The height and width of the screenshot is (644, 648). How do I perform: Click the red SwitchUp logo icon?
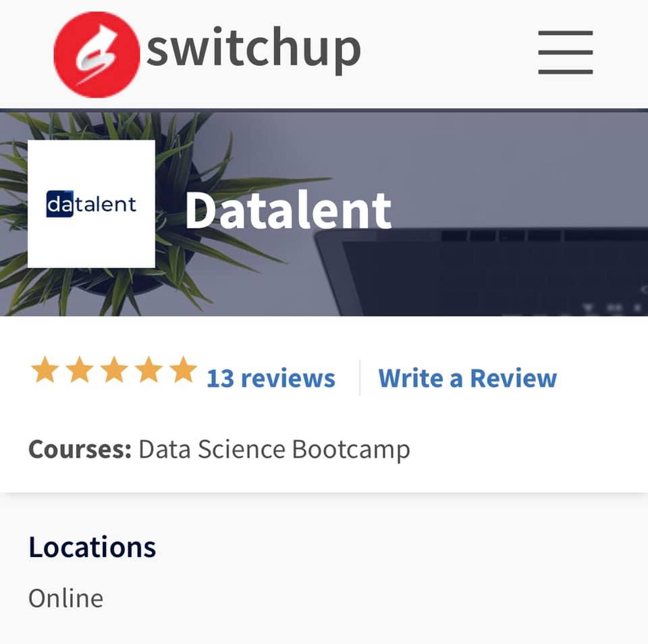pos(97,55)
